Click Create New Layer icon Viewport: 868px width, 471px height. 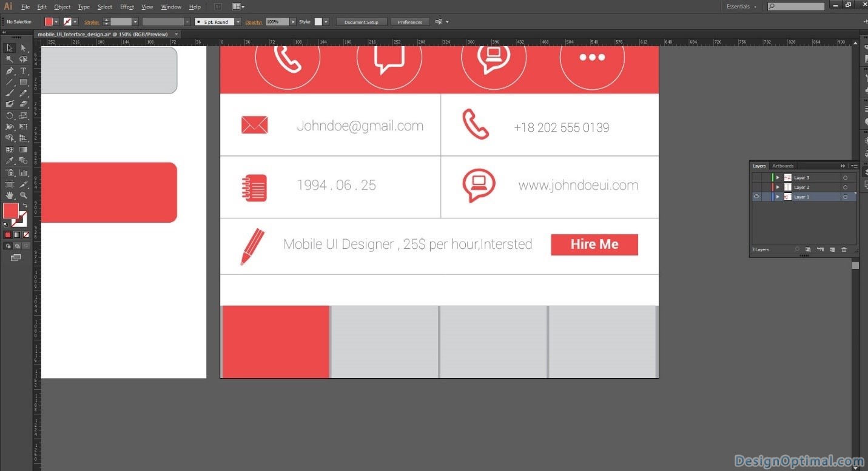click(x=832, y=249)
